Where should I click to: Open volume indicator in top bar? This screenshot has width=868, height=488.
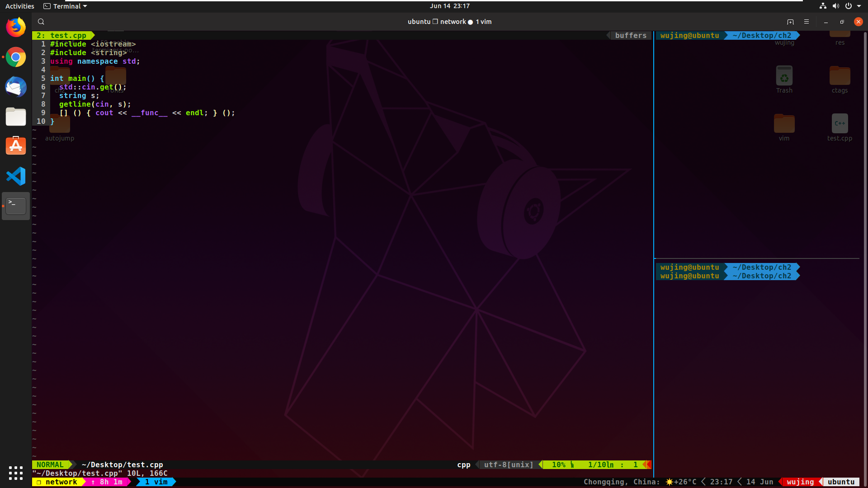pos(835,6)
